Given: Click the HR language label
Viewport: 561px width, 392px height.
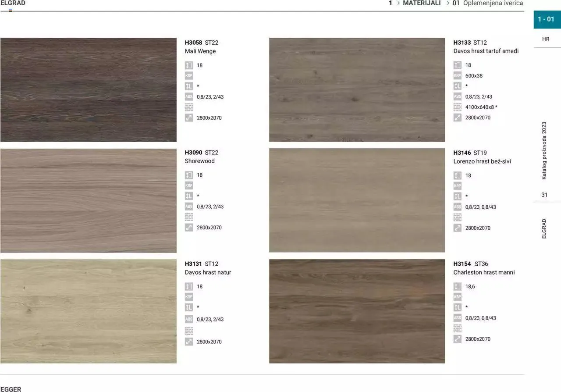Looking at the screenshot, I should point(546,39).
